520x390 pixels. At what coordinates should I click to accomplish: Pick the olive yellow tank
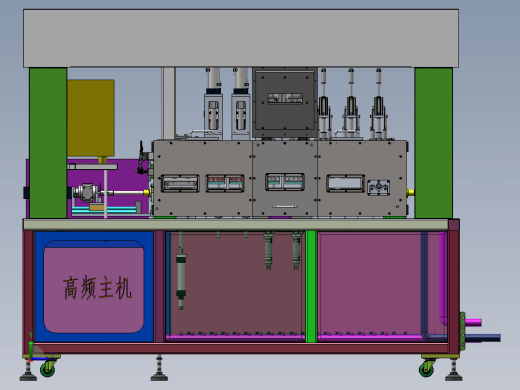[x=91, y=118]
